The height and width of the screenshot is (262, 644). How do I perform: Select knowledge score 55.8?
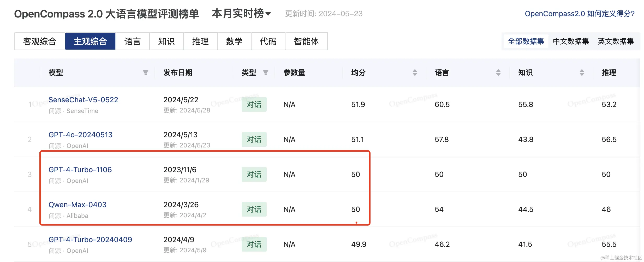point(526,104)
